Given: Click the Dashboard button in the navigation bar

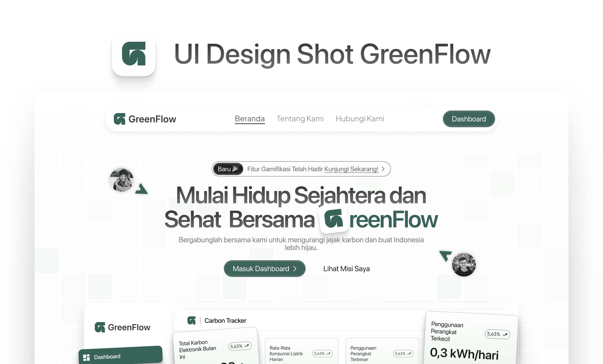Looking at the screenshot, I should pos(469,119).
